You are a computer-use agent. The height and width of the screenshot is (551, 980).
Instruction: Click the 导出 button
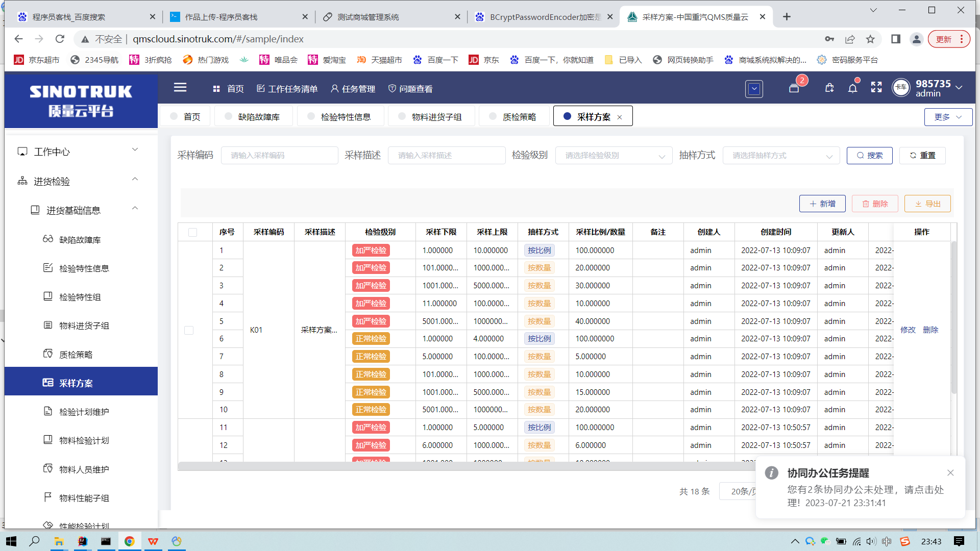[x=927, y=204]
